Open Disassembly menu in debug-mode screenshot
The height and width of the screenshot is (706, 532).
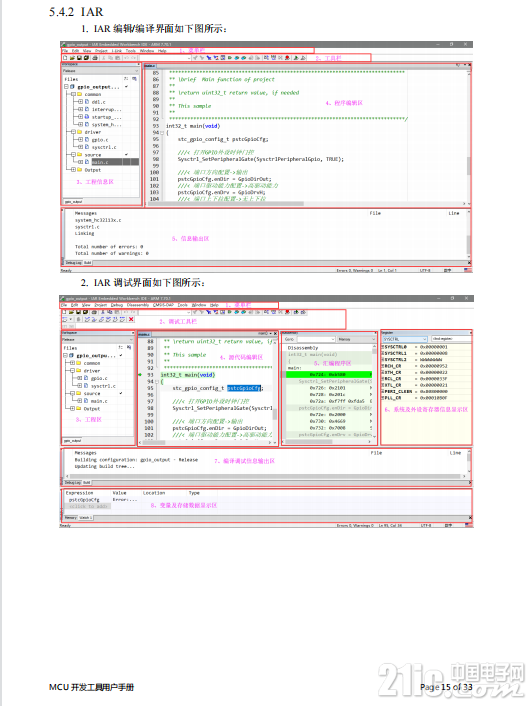pyautogui.click(x=138, y=305)
